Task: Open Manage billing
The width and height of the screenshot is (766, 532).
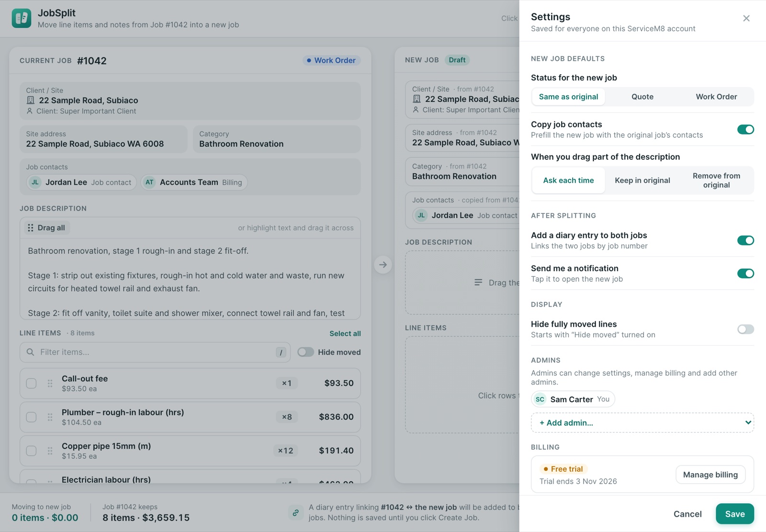Action: (x=710, y=475)
